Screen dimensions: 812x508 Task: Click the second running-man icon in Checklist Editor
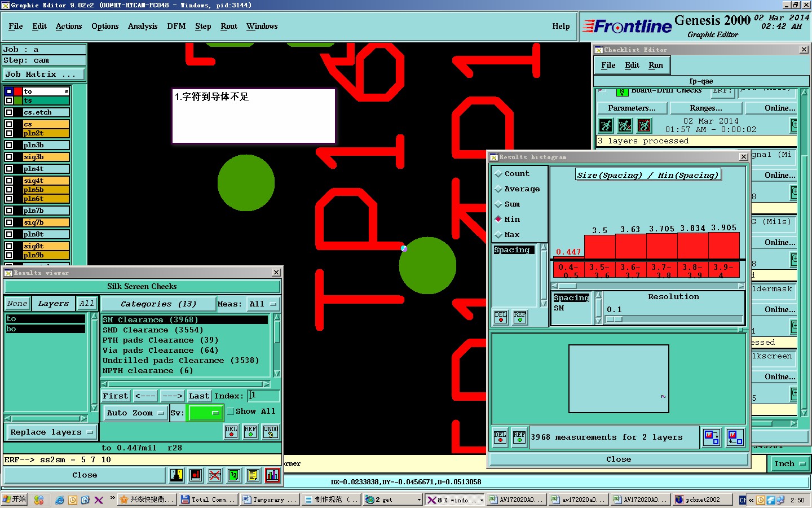click(x=625, y=125)
